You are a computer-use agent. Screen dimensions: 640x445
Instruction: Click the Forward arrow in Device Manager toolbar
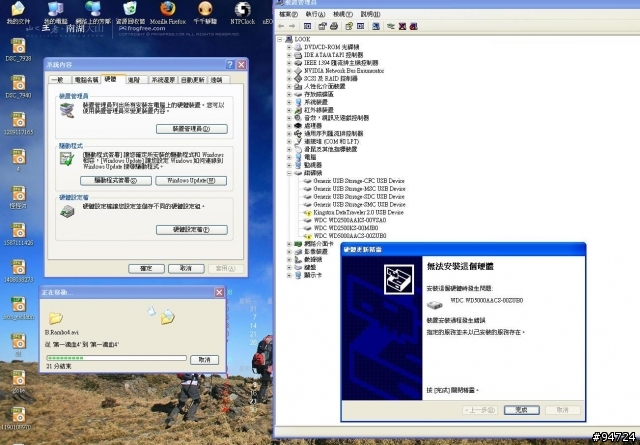pyautogui.click(x=292, y=26)
